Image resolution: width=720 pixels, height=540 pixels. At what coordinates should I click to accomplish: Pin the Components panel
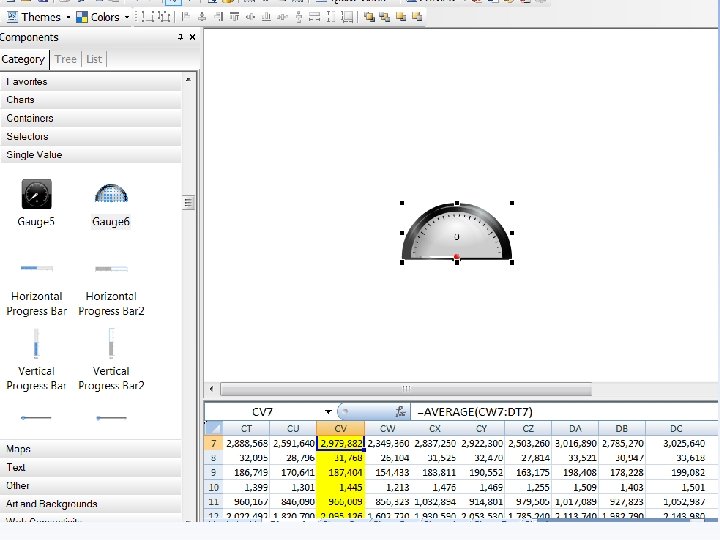(180, 37)
